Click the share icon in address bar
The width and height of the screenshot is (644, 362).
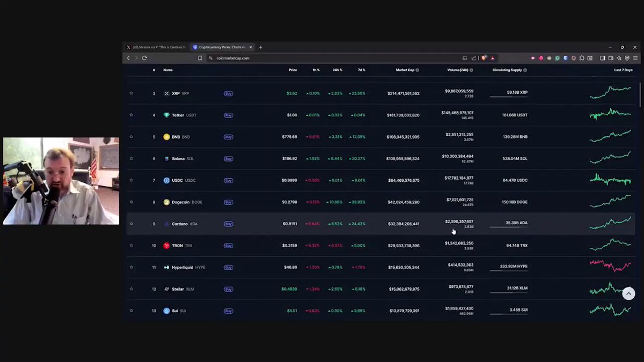click(474, 58)
